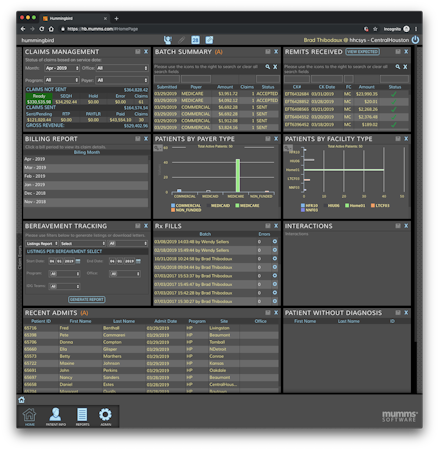
Task: Open Rx Fills batch 03/08/2019 by Wendy Sellers arrow
Action: pos(275,241)
